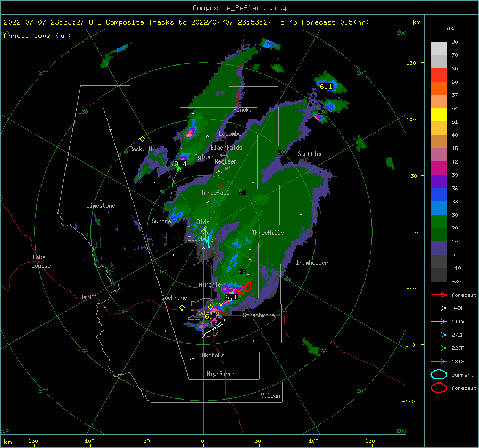Viewport: 479px width, 448px height.
Task: Click the light gray 80-70 dBZ swatch
Action: pos(439,48)
